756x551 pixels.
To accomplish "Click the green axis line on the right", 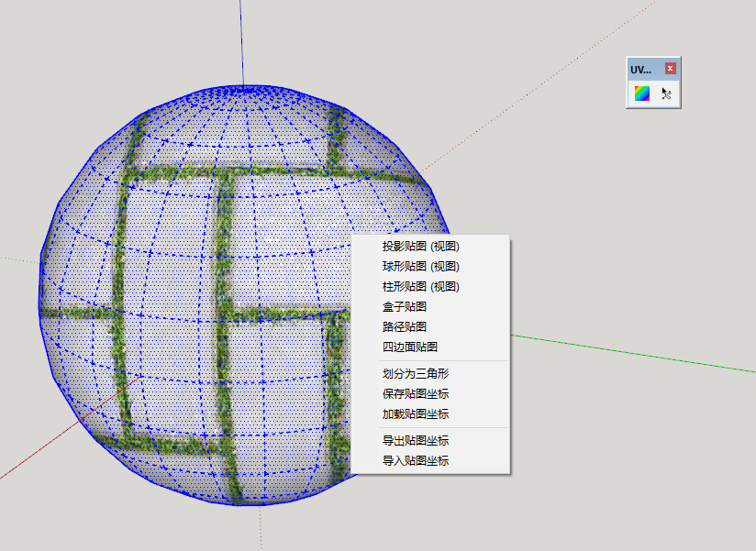I will click(642, 354).
